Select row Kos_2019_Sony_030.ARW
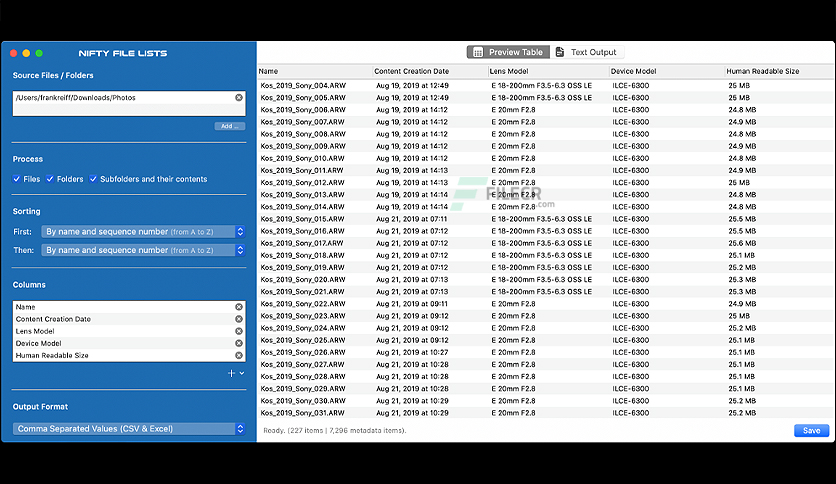This screenshot has height=484, width=836. pos(546,401)
